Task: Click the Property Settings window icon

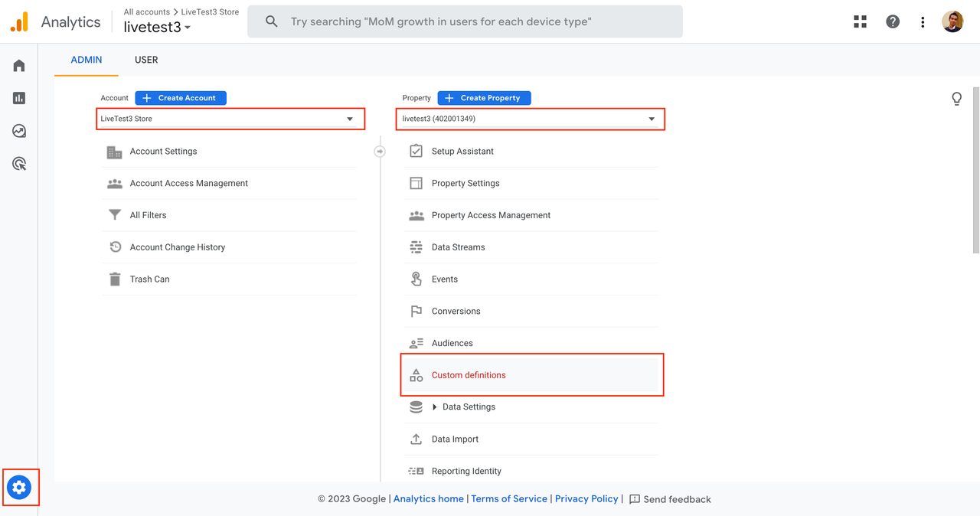Action: [416, 184]
